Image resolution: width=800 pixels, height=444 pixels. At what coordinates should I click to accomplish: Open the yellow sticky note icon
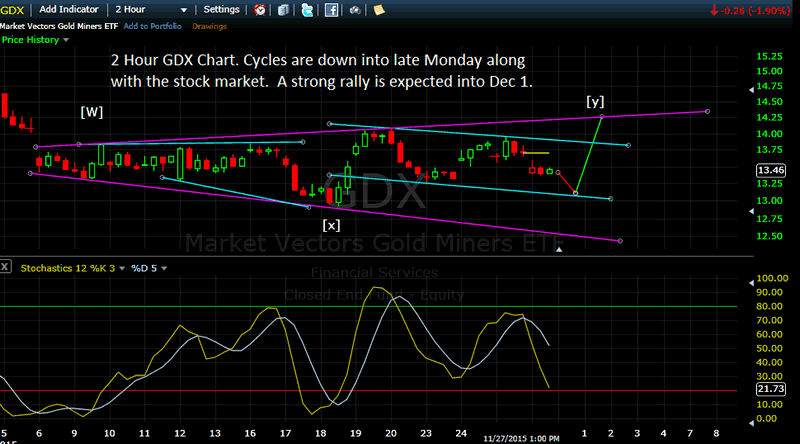[x=379, y=10]
